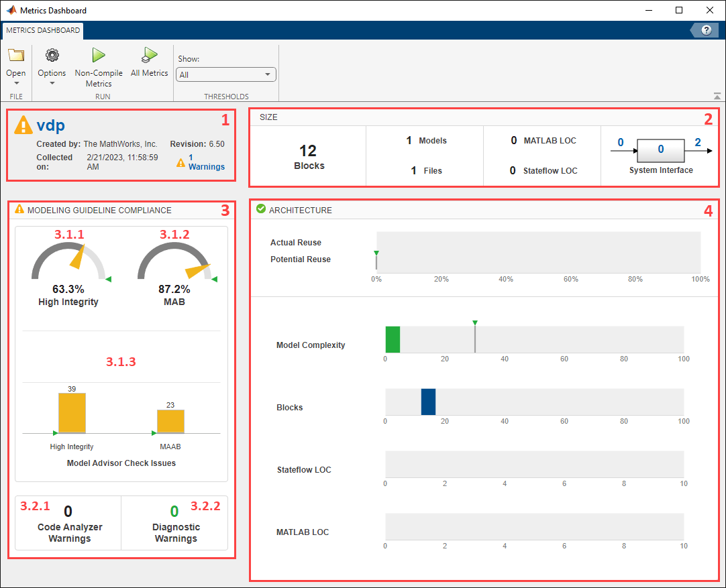This screenshot has width=726, height=588.
Task: Run All Metrics
Action: 149,56
